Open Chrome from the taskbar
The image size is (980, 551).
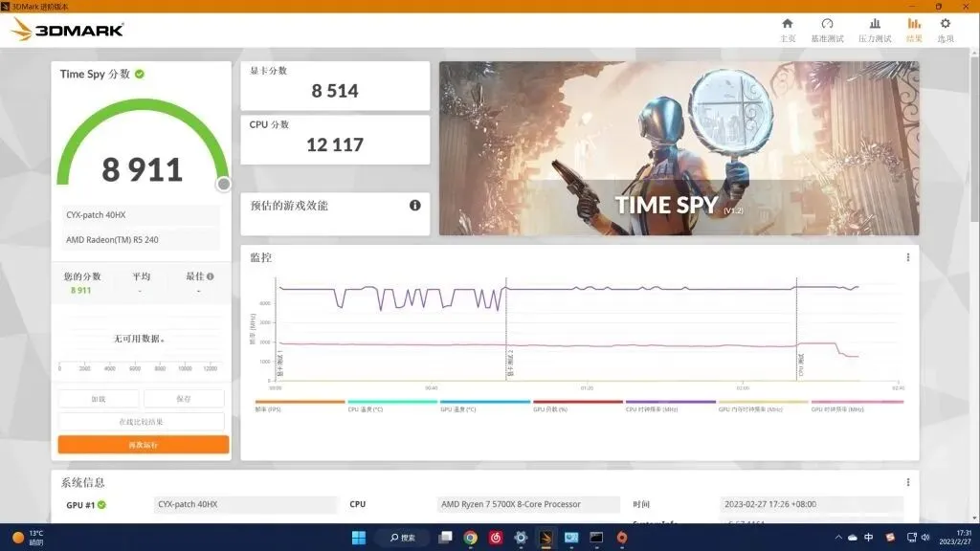tap(471, 538)
